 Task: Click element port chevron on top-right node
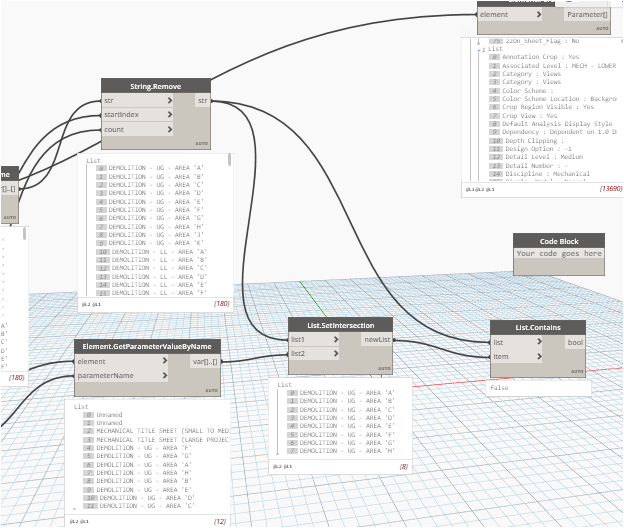click(539, 14)
